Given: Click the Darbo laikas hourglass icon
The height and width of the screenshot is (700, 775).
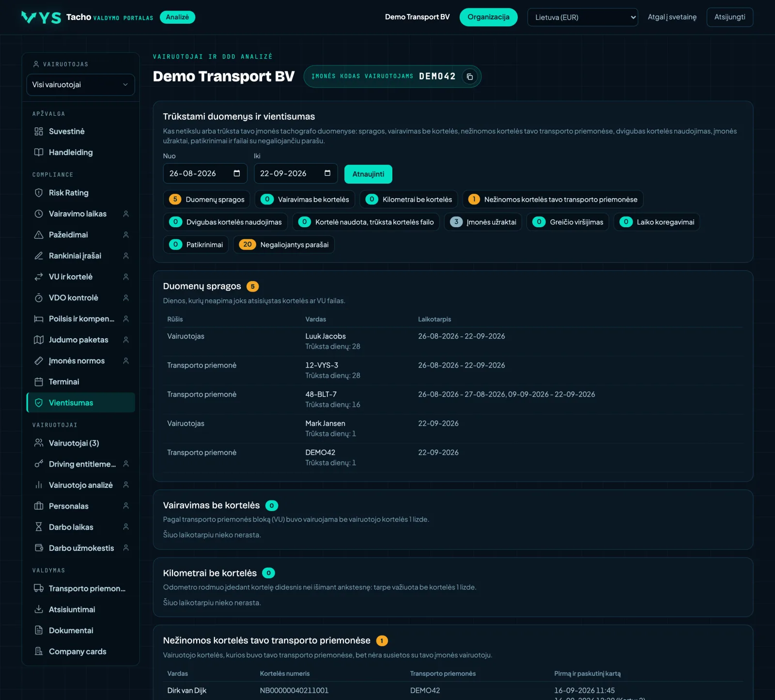Looking at the screenshot, I should 39,527.
